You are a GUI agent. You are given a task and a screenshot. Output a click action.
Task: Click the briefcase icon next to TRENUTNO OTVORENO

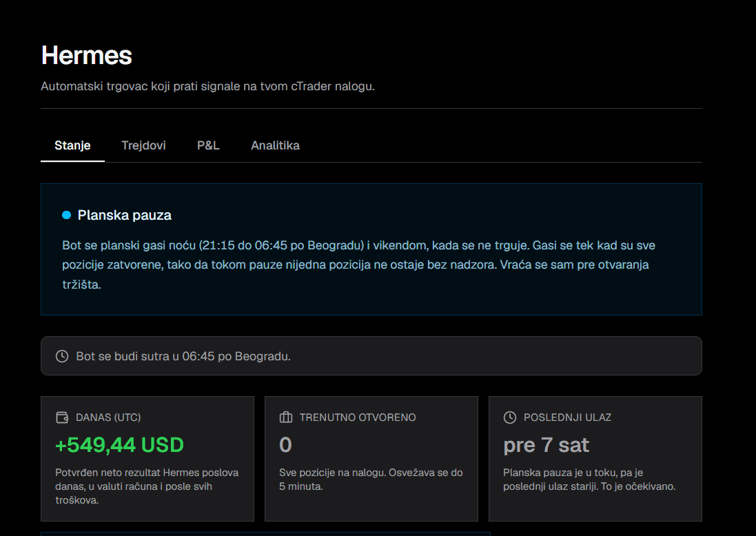(286, 418)
